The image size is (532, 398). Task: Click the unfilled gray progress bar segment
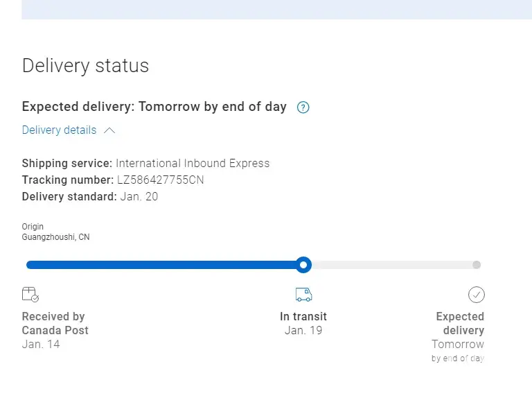click(x=391, y=265)
